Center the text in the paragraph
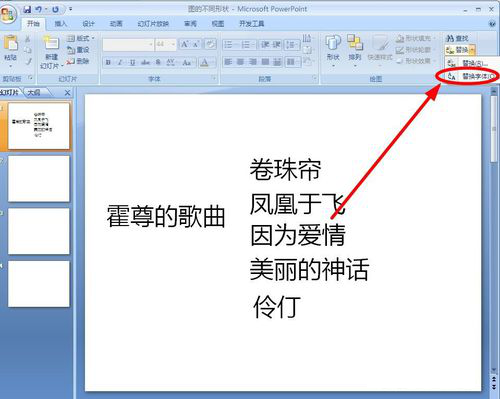Image resolution: width=500 pixels, height=399 pixels. pyautogui.click(x=241, y=62)
